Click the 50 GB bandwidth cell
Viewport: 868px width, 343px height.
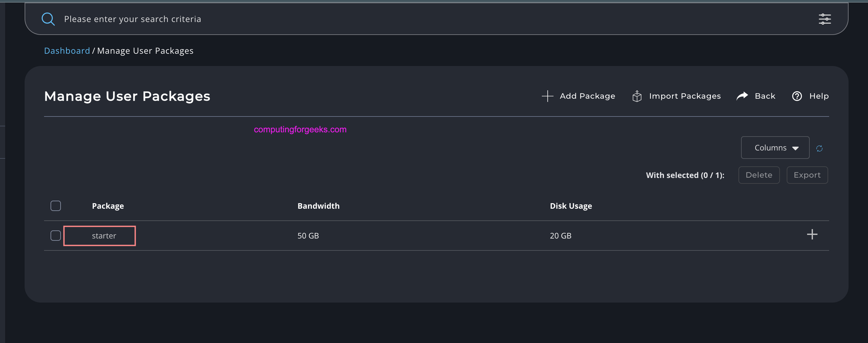pos(308,236)
